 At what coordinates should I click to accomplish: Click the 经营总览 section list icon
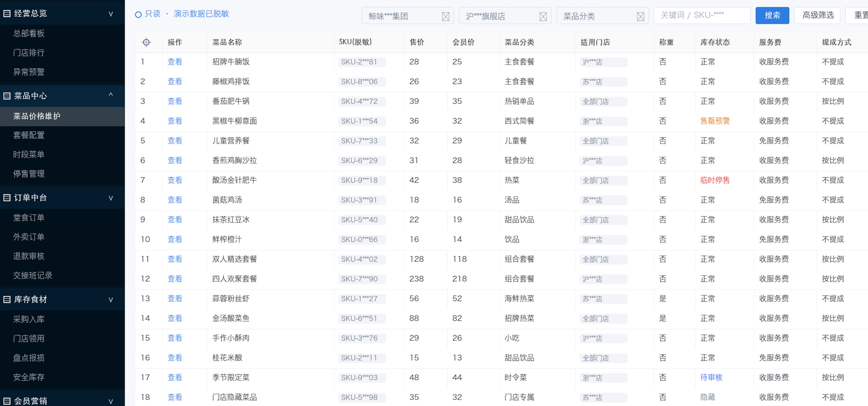pos(7,14)
